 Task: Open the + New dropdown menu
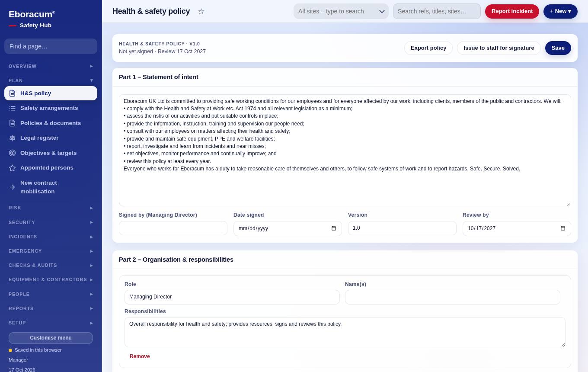pyautogui.click(x=560, y=11)
